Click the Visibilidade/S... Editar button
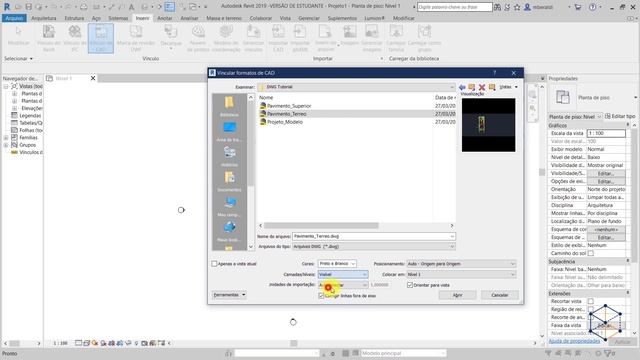This screenshot has width=640, height=360. [606, 173]
